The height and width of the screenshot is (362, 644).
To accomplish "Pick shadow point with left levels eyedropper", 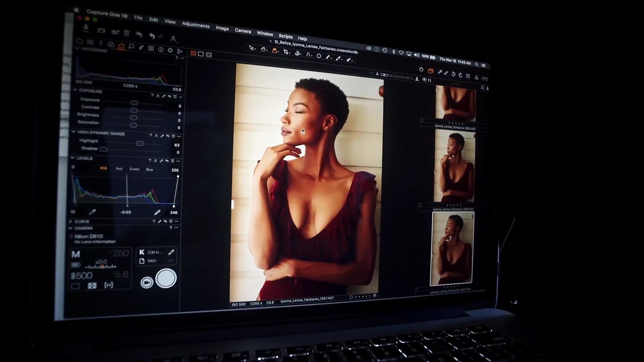I will click(x=92, y=212).
